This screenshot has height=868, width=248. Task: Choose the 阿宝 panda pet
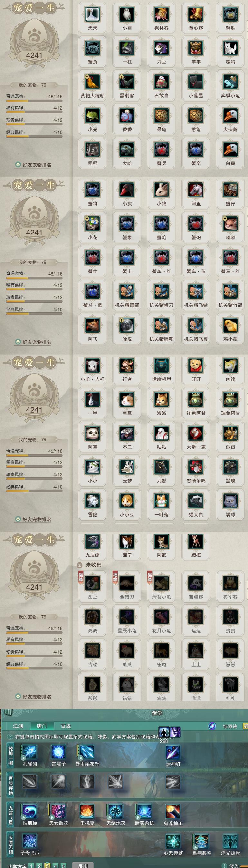click(92, 433)
